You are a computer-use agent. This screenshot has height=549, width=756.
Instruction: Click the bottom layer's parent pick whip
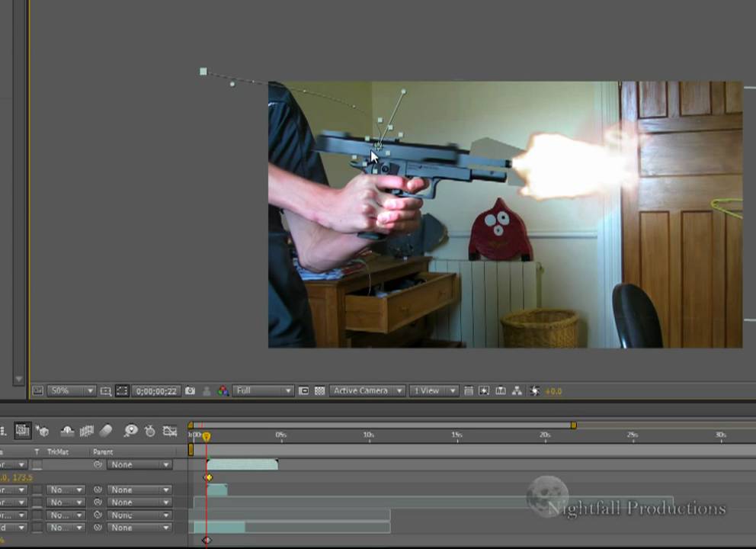tap(98, 528)
